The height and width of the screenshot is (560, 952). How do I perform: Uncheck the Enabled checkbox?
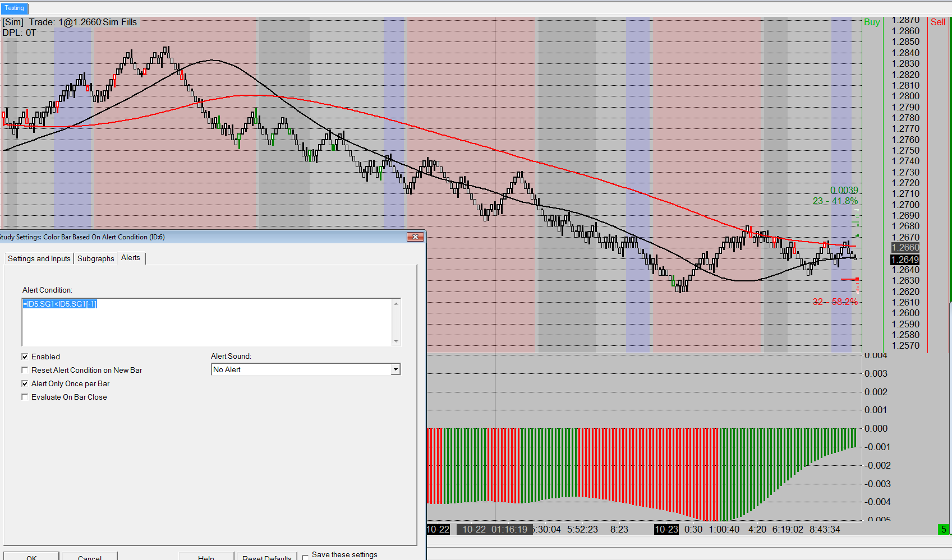click(x=25, y=357)
